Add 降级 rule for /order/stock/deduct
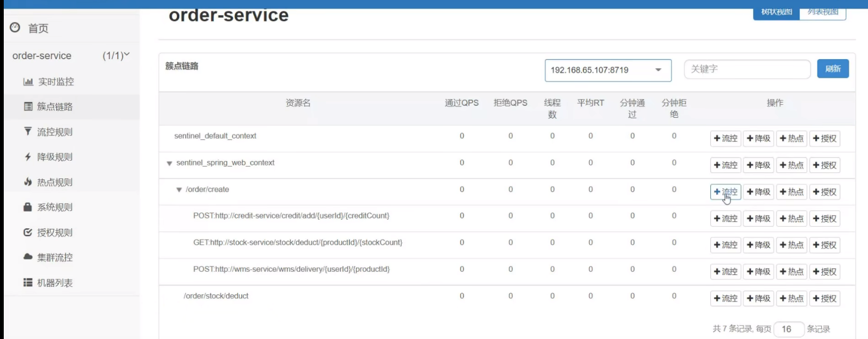This screenshot has width=868, height=339. [x=759, y=299]
